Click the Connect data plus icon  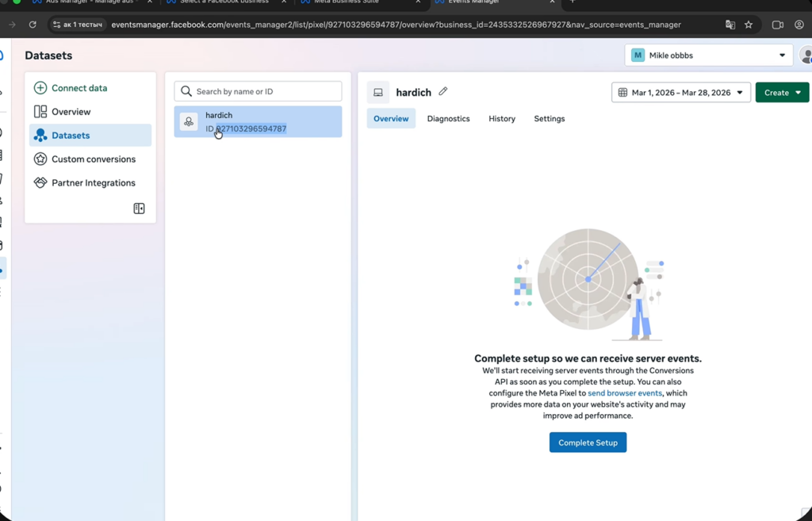tap(40, 88)
